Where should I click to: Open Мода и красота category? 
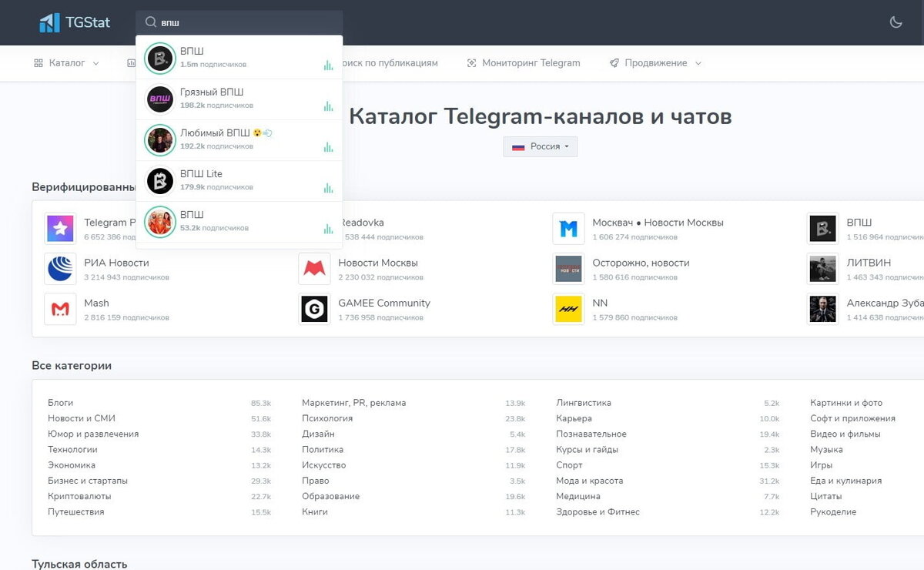590,481
